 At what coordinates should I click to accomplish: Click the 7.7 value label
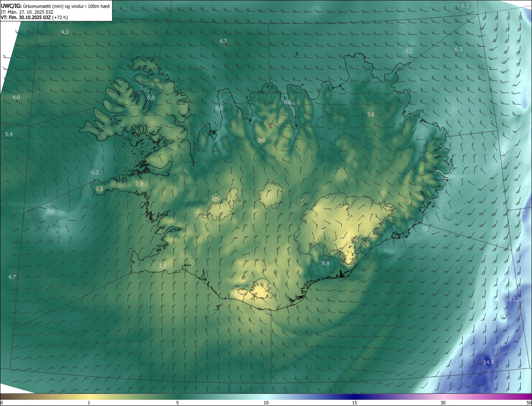(456, 110)
